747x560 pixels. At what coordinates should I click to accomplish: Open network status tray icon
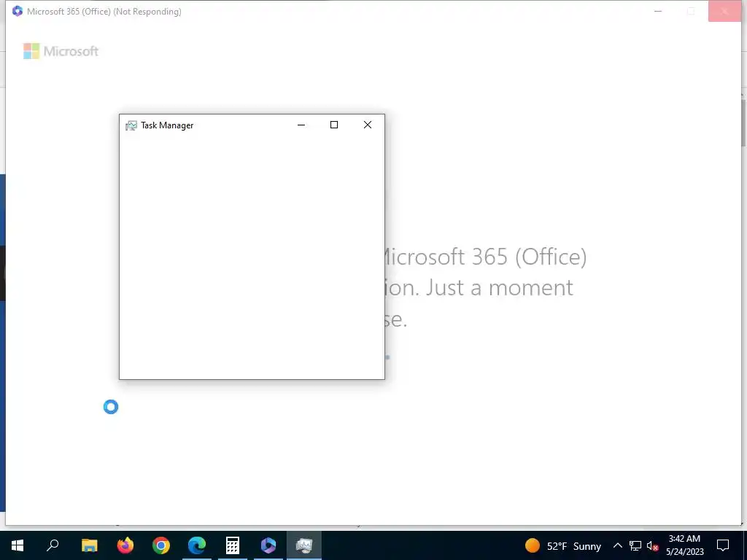click(x=635, y=545)
